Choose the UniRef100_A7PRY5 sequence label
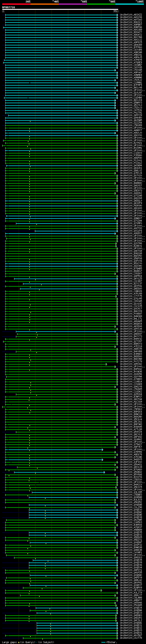Viewport: 146px width, 644px height. pos(131,60)
